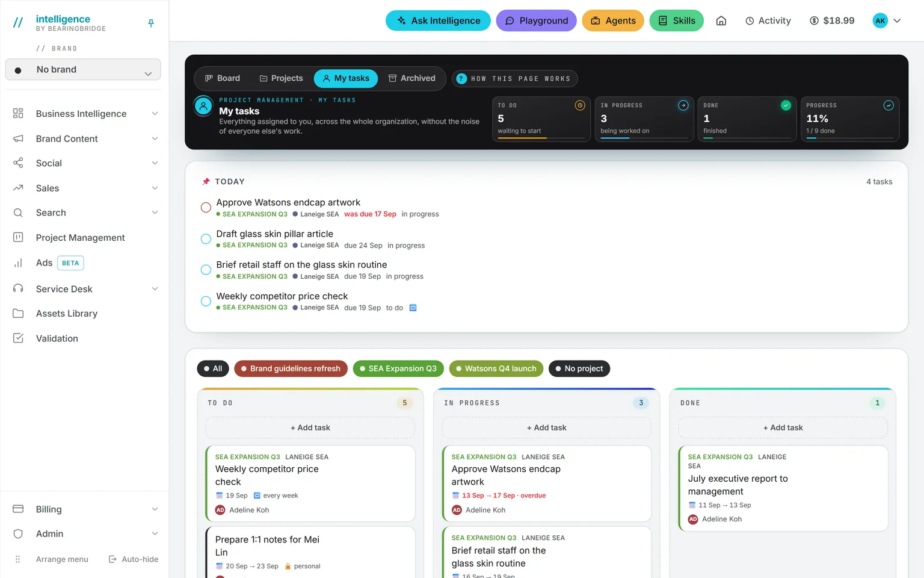Open the home icon in the top bar
Screen dimensions: 924x578
point(721,20)
